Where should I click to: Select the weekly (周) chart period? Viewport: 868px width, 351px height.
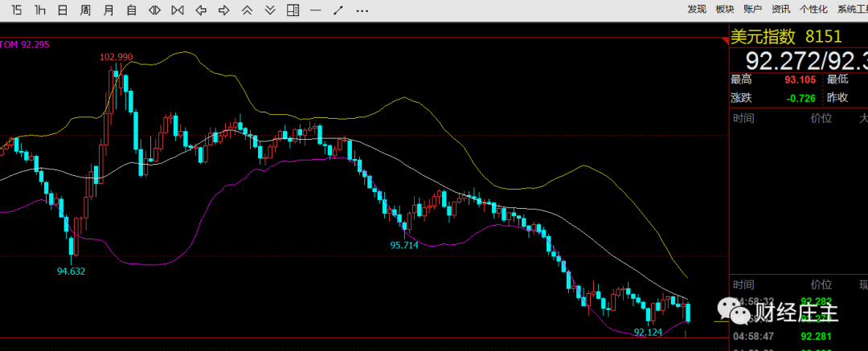coord(85,10)
